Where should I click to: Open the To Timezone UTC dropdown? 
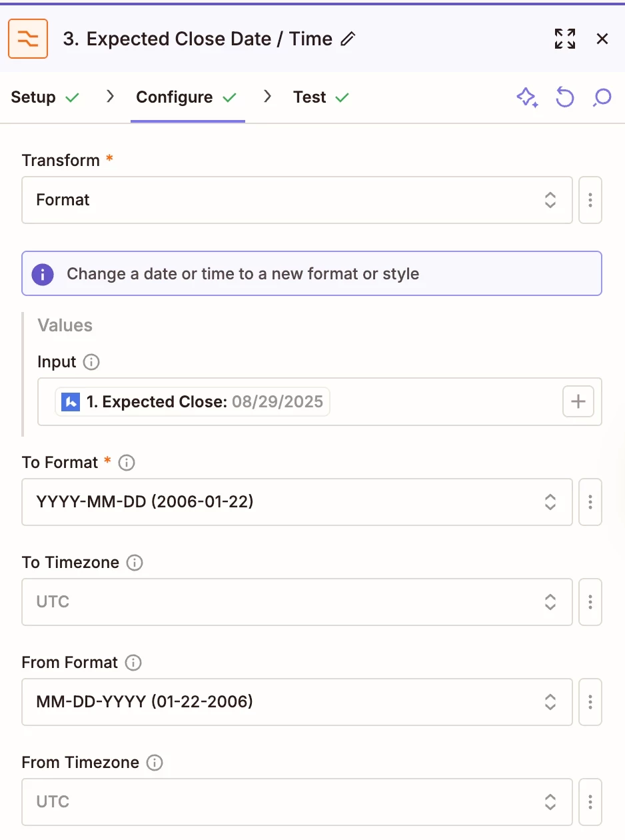(297, 602)
